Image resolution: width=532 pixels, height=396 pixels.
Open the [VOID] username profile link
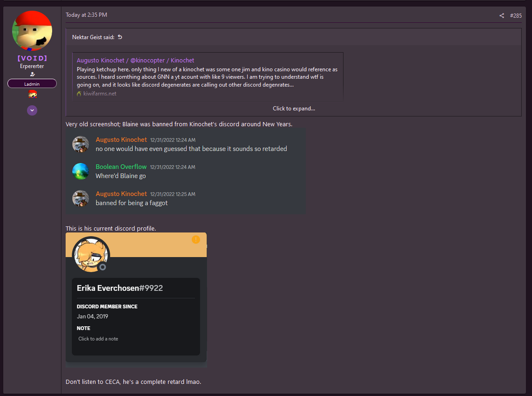coord(32,58)
